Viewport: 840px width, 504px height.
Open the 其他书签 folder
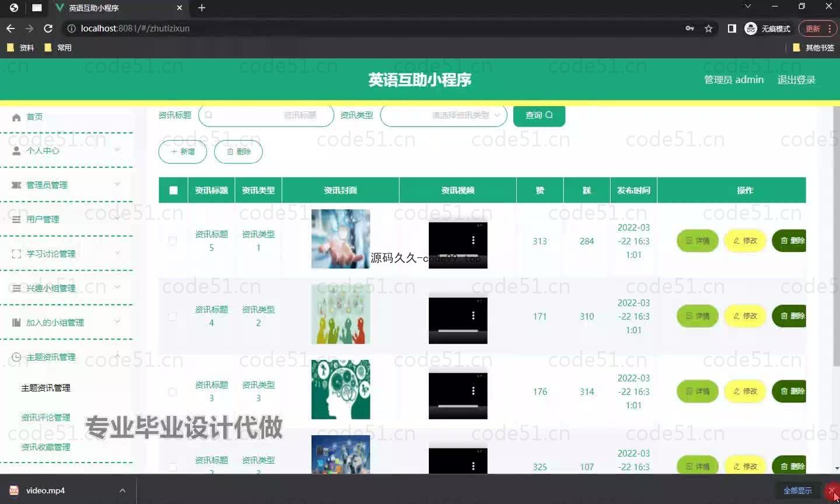tap(813, 48)
